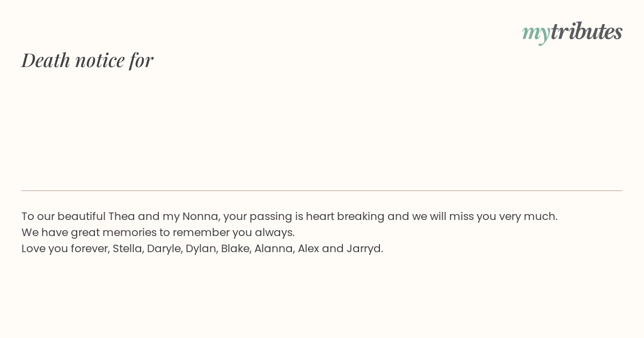Click the word "Nonna" in the message

click(200, 216)
